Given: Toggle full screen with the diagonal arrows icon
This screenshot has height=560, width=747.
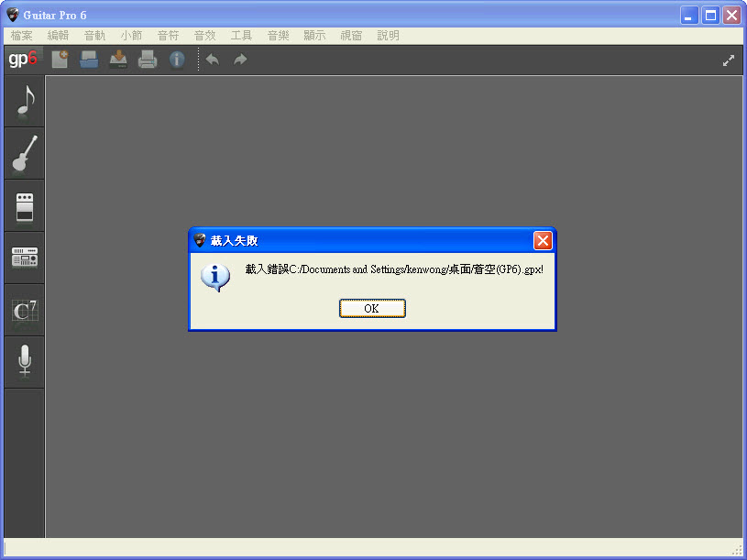Looking at the screenshot, I should (729, 60).
